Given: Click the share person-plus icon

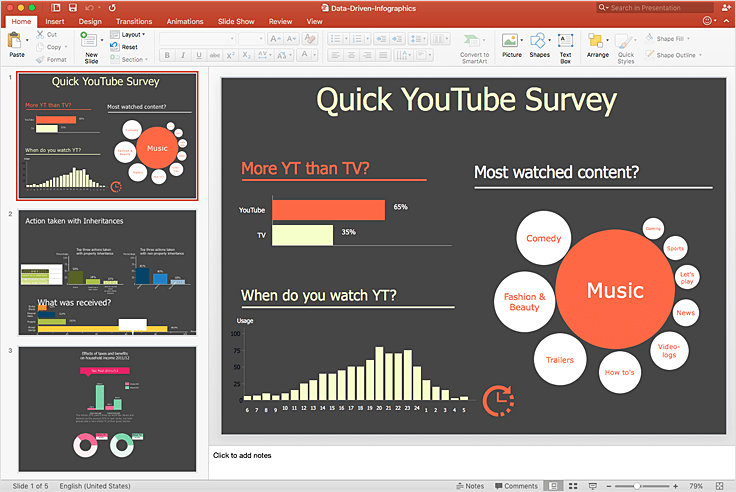Looking at the screenshot, I should click(726, 8).
